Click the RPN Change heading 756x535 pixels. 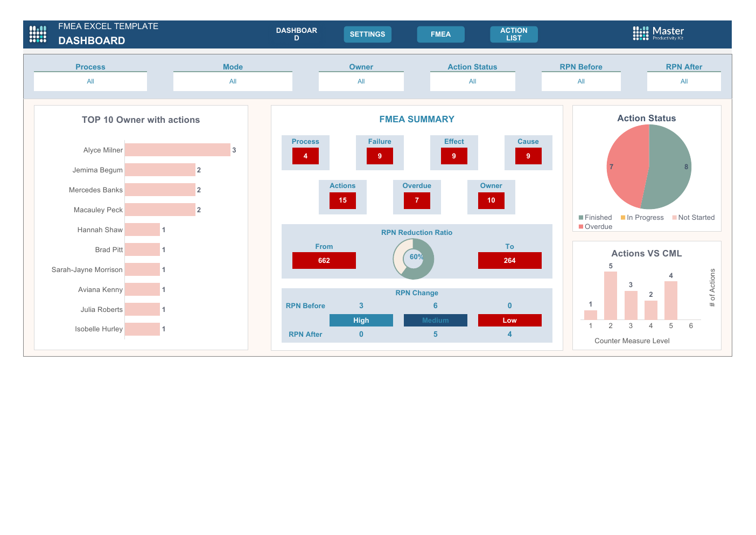coord(417,293)
